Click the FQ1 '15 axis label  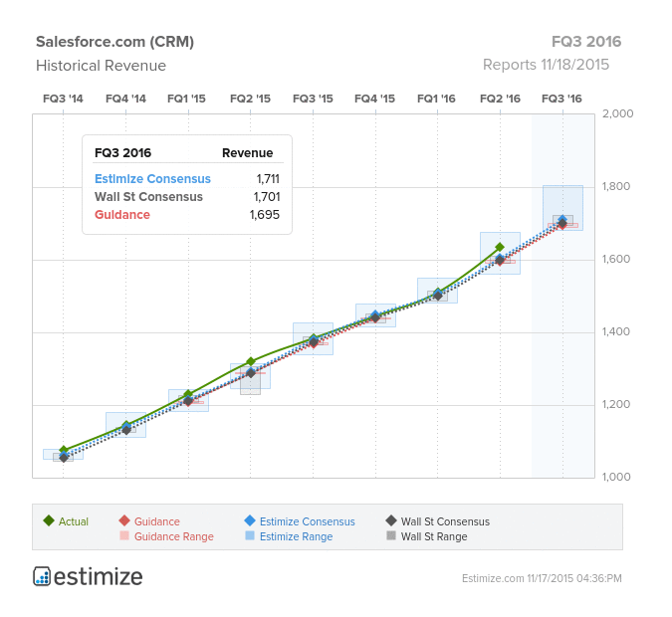tap(186, 99)
